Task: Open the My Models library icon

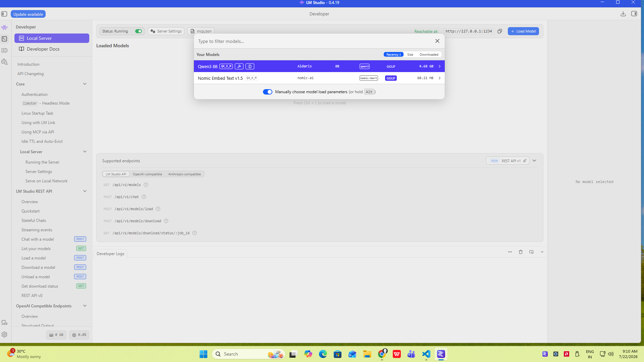Action: [x=4, y=50]
